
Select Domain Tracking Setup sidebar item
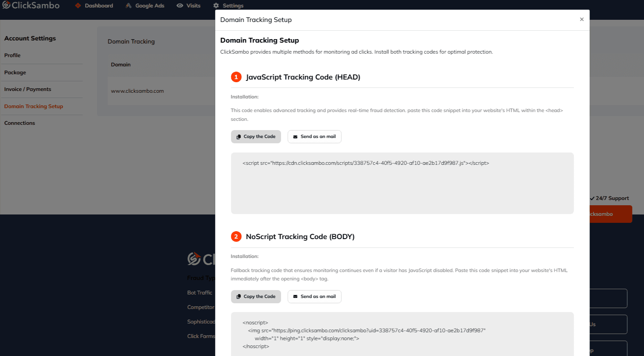click(x=33, y=106)
